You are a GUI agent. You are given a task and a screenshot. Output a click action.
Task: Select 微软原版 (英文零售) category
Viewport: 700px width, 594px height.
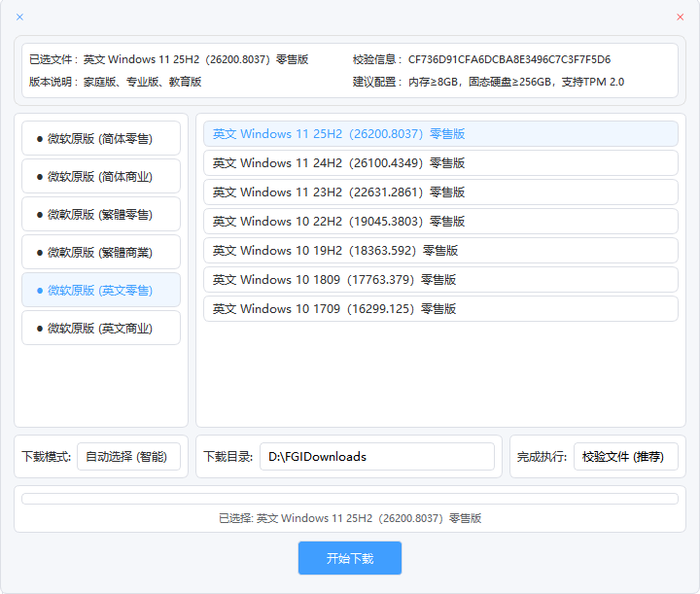pos(101,290)
